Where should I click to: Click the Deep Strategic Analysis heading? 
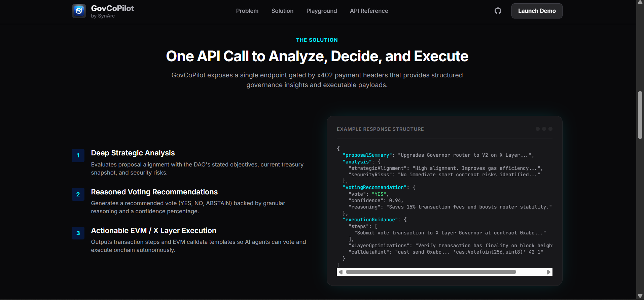(133, 153)
